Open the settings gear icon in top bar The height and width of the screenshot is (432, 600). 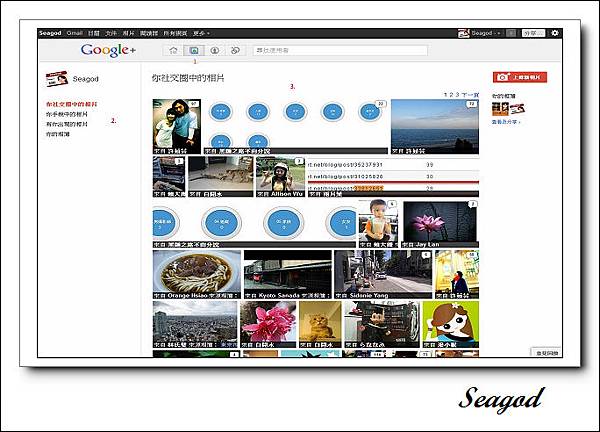pyautogui.click(x=554, y=33)
